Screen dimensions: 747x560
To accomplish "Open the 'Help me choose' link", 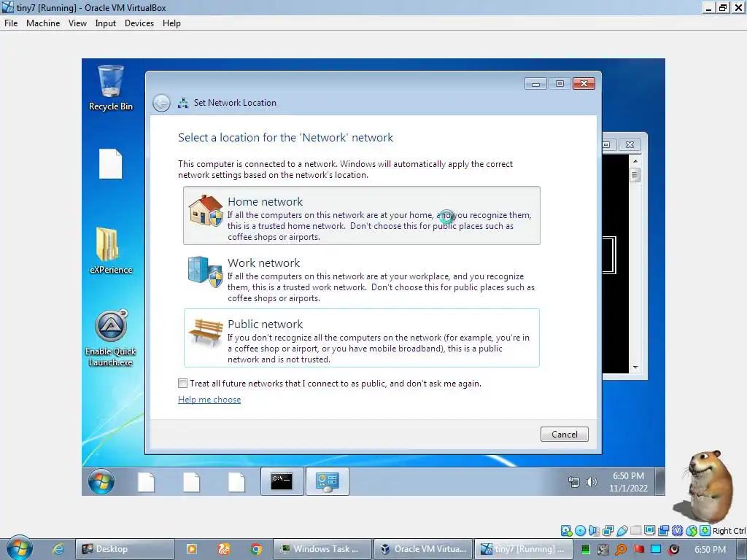I will tap(209, 400).
